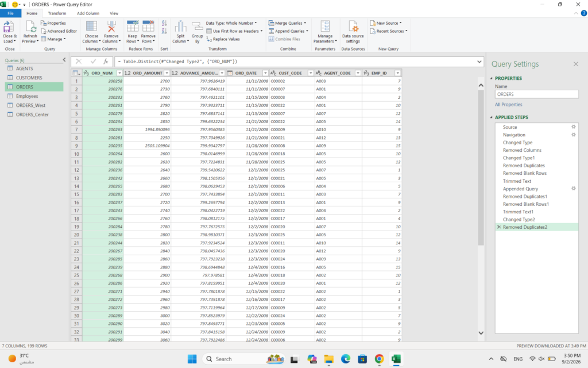
Task: Open ORD_DATE column filter dropdown
Action: tap(265, 73)
